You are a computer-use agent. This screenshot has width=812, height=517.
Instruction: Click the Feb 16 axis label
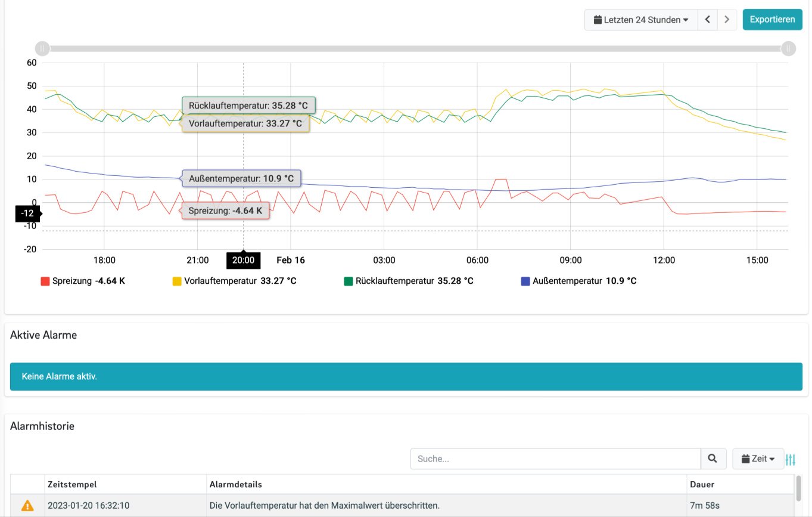(291, 260)
